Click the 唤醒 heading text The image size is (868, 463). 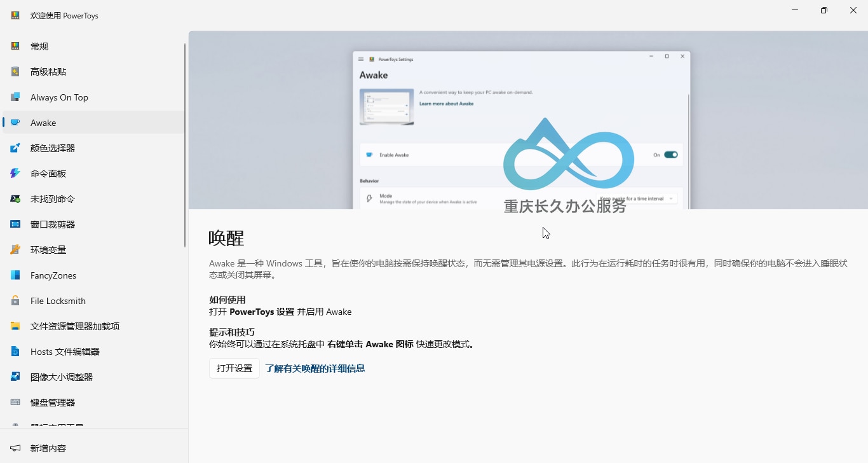pyautogui.click(x=227, y=238)
